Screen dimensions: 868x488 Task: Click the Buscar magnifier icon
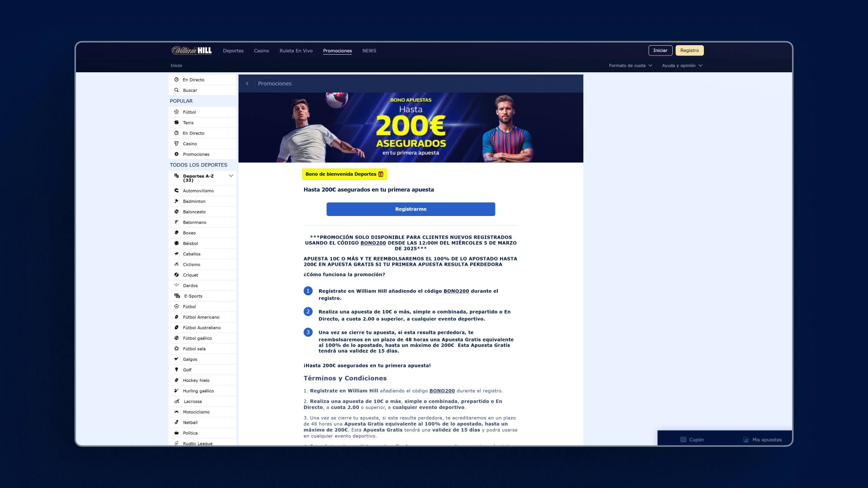coord(176,90)
